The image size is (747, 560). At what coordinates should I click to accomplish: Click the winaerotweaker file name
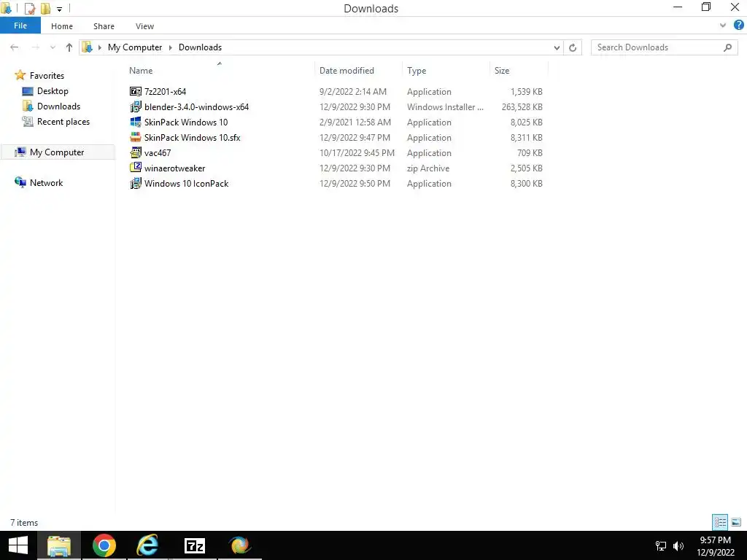coord(175,168)
